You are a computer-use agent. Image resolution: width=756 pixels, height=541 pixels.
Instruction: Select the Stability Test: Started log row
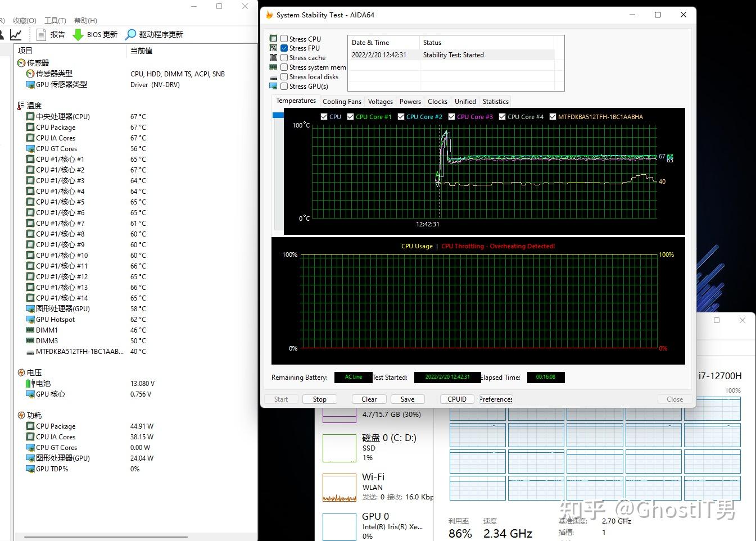(x=451, y=55)
